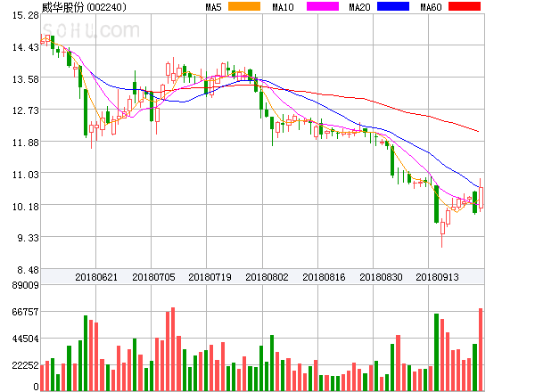Select the MA60 legend label
Image resolution: width=535 pixels, height=392 pixels.
(431, 7)
